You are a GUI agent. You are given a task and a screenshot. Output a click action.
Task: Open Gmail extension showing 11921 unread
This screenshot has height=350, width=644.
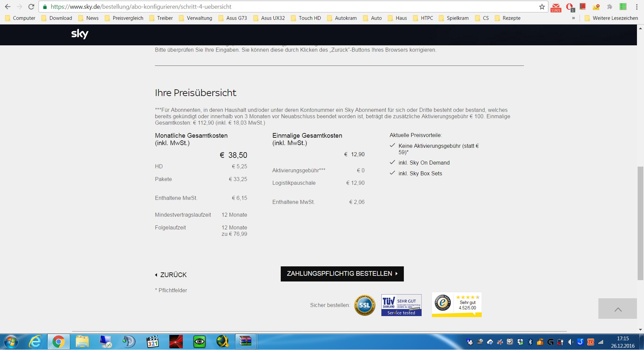[x=556, y=7]
